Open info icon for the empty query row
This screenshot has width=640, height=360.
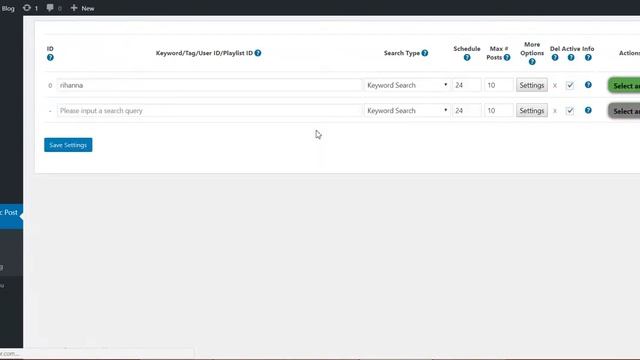pos(588,110)
